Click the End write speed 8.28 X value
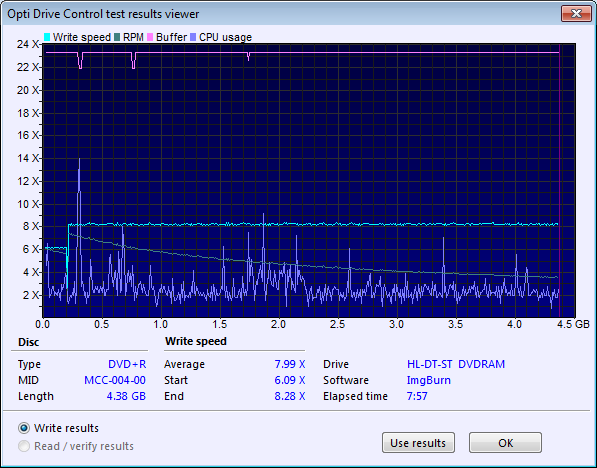Screen dimensions: 597x468 (290, 396)
